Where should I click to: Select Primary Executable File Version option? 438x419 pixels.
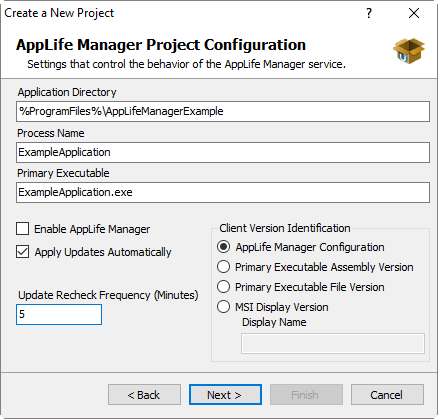223,287
